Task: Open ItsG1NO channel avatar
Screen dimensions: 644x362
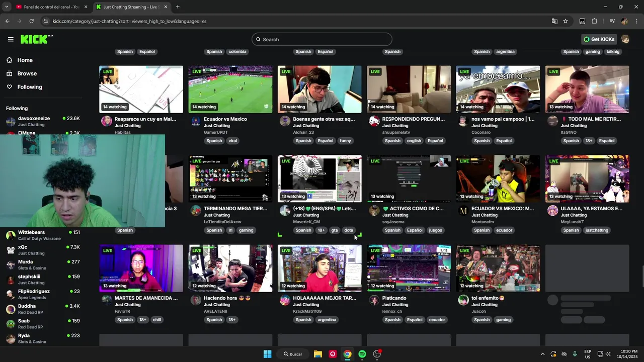Action: [x=552, y=121]
